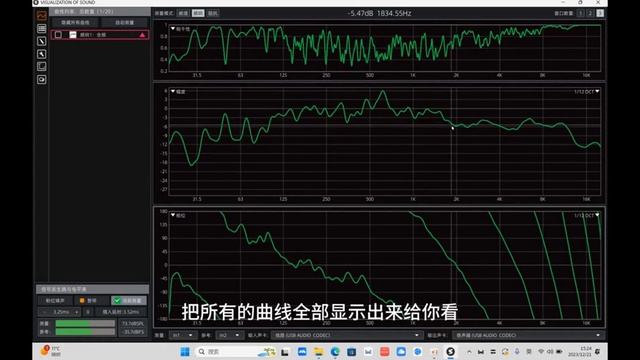Open the taskbar clock and date

580,351
